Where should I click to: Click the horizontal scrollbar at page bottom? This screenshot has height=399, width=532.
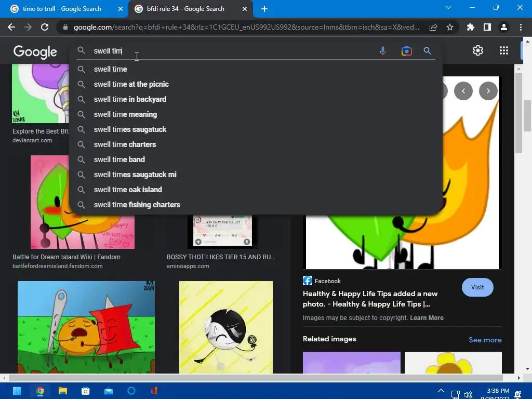point(256,378)
